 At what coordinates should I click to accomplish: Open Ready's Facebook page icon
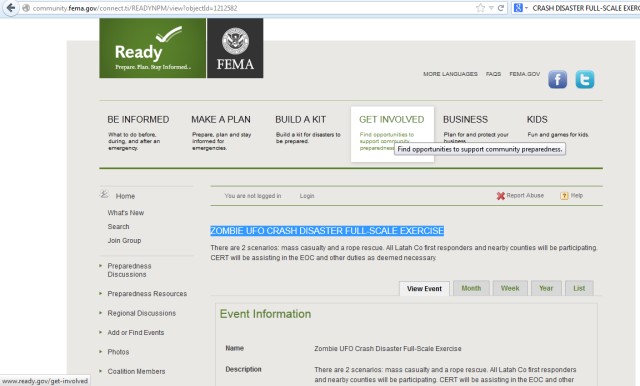click(x=558, y=79)
